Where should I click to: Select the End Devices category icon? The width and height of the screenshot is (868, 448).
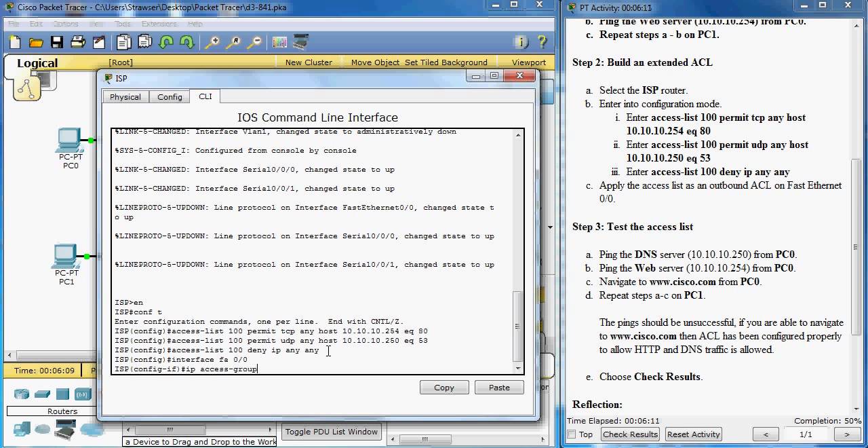(22, 429)
